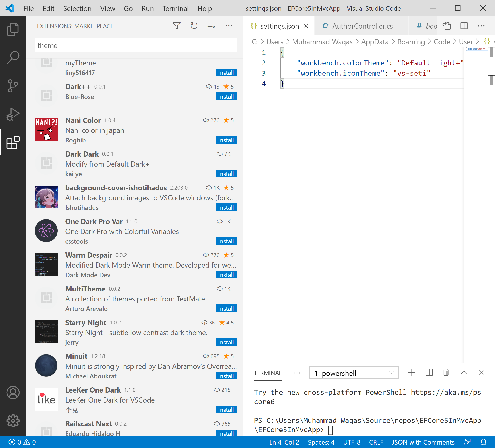Toggle split editor right layout

pyautogui.click(x=464, y=26)
